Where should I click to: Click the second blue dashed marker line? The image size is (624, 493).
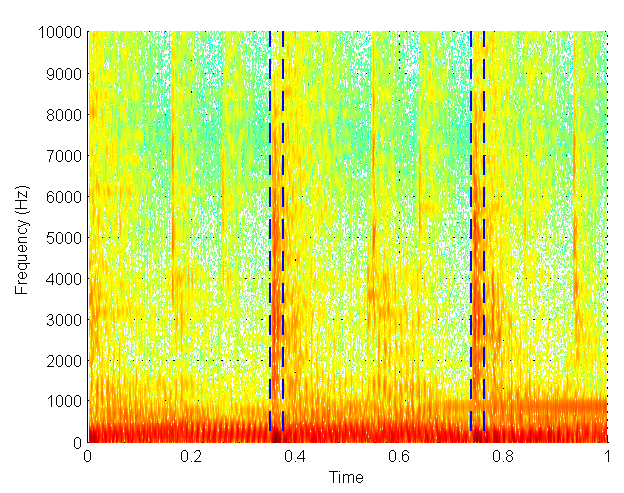coord(283,231)
